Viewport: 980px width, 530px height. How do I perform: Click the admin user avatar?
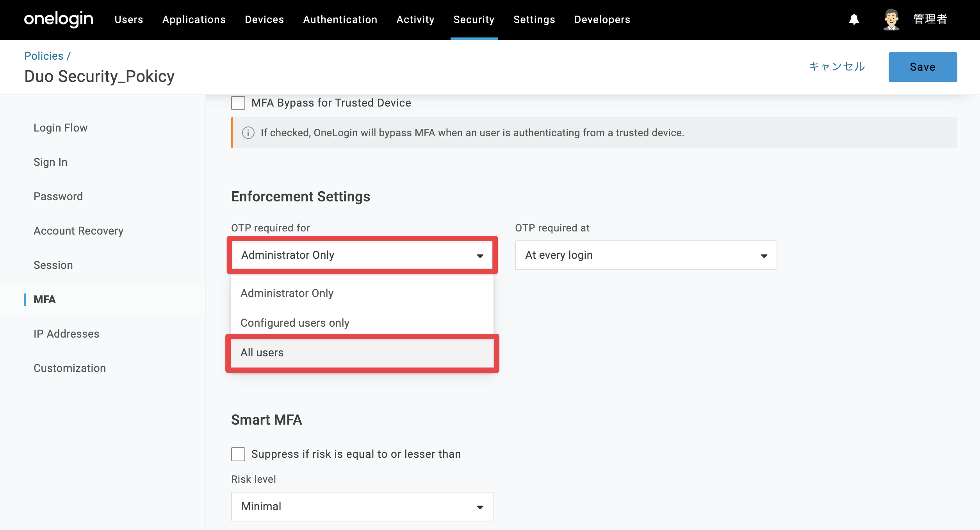point(891,20)
